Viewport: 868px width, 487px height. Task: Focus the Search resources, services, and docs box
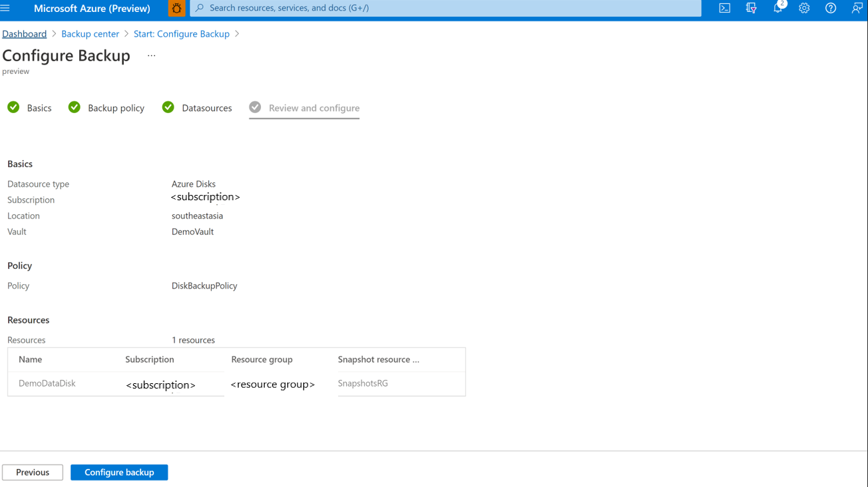click(x=445, y=8)
